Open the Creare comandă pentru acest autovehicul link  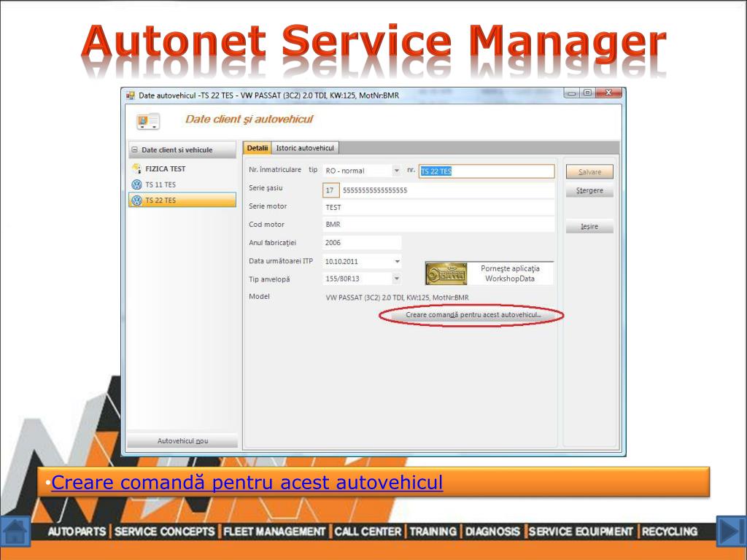(x=247, y=483)
